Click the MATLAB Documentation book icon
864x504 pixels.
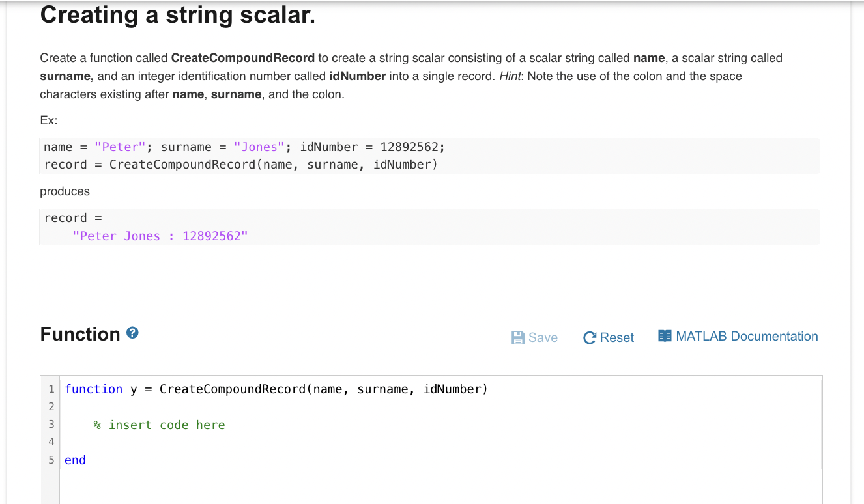665,336
